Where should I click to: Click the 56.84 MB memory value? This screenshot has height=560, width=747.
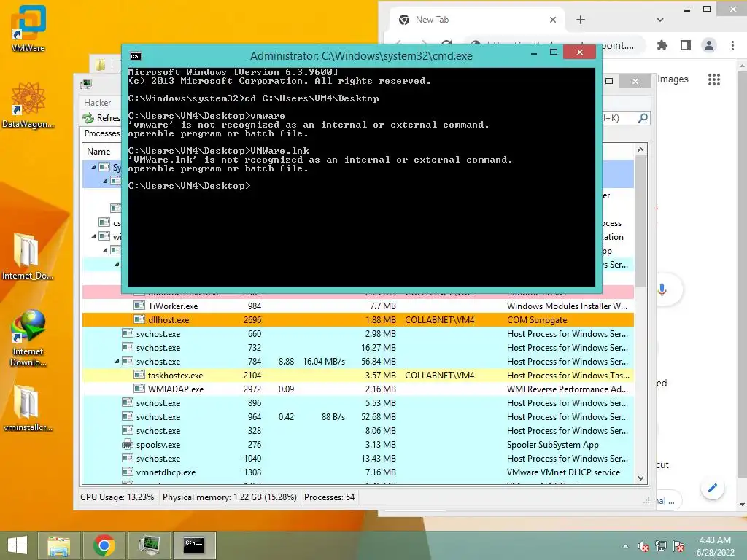(x=379, y=362)
